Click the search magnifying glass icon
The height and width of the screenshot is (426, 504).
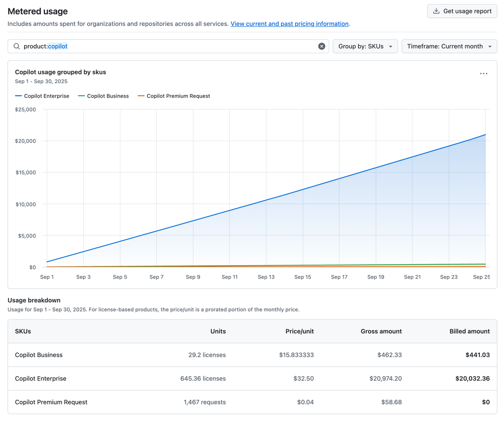coord(17,46)
